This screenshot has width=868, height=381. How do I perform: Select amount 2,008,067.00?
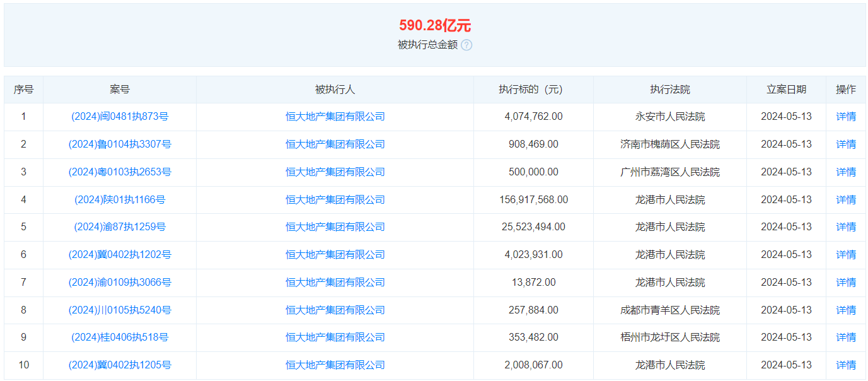tap(533, 365)
